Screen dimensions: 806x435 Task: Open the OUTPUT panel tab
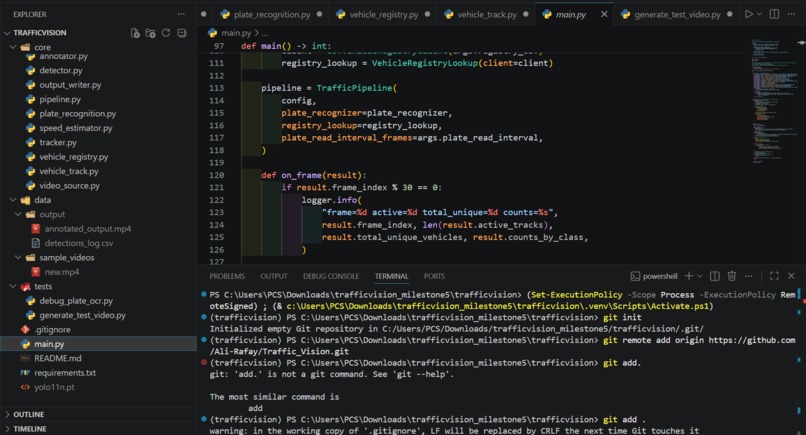(274, 276)
